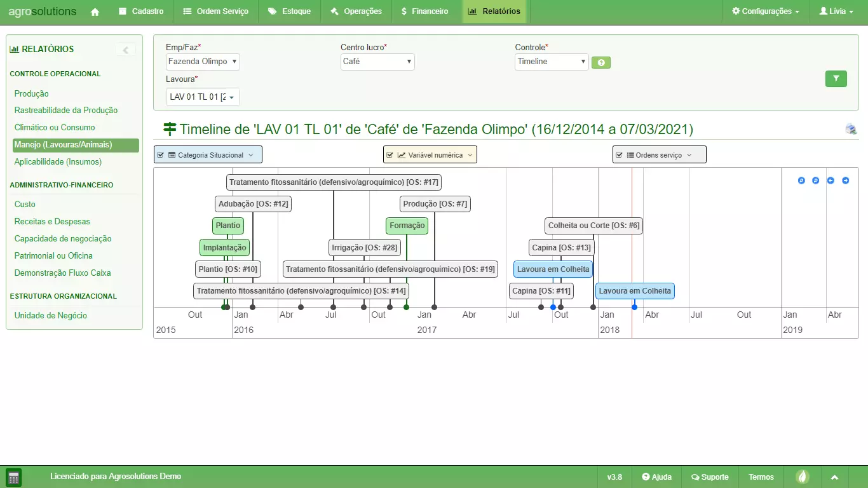Open the Financeiro menu
868x488 pixels.
(x=424, y=11)
